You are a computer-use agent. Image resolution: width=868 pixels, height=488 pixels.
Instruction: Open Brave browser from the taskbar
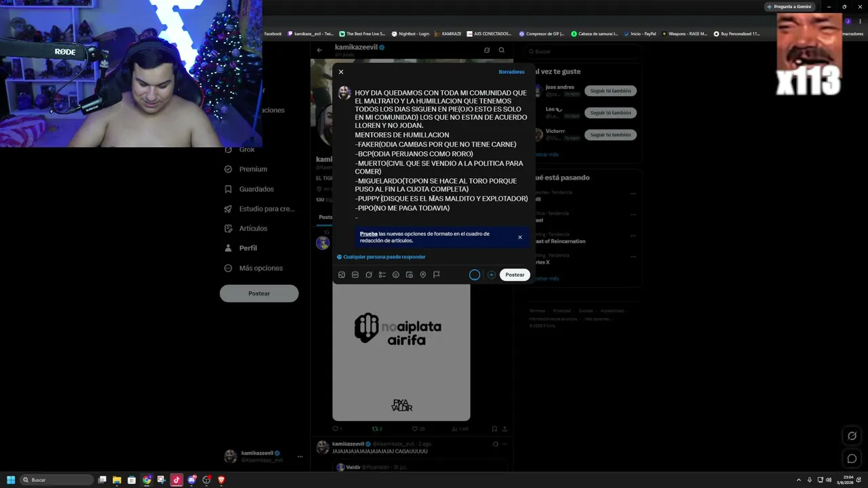tap(221, 480)
